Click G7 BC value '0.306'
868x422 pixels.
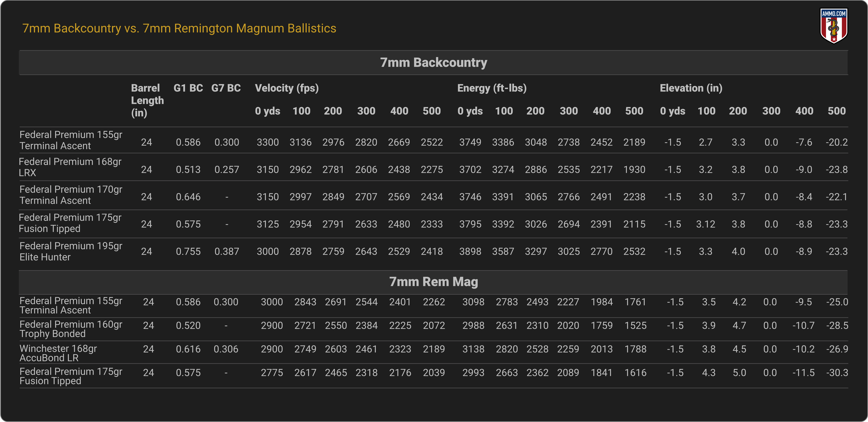pos(226,349)
